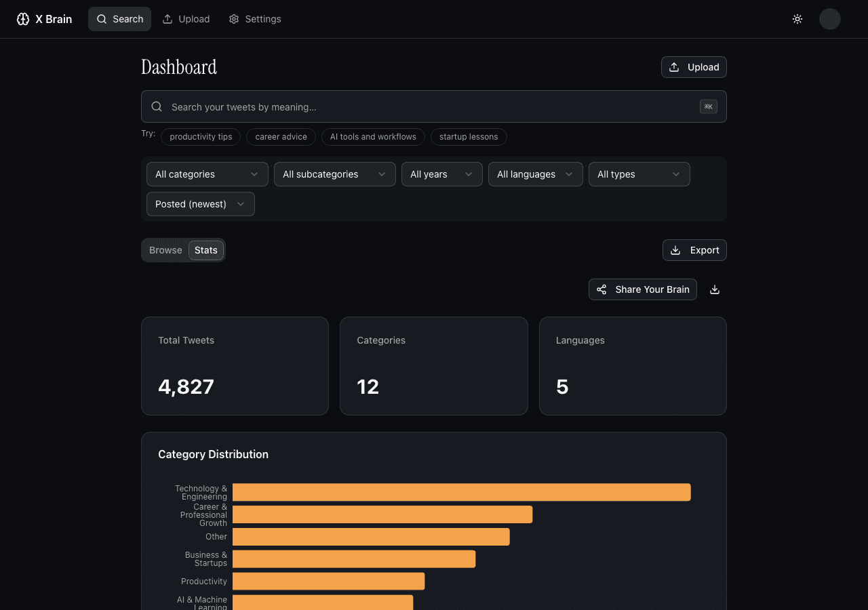Click the Productivity chart bar
This screenshot has height=610, width=868.
[329, 582]
